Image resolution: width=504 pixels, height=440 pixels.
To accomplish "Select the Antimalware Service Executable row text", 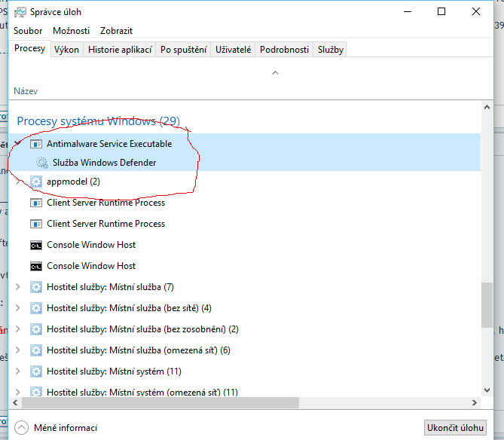I will pyautogui.click(x=109, y=144).
